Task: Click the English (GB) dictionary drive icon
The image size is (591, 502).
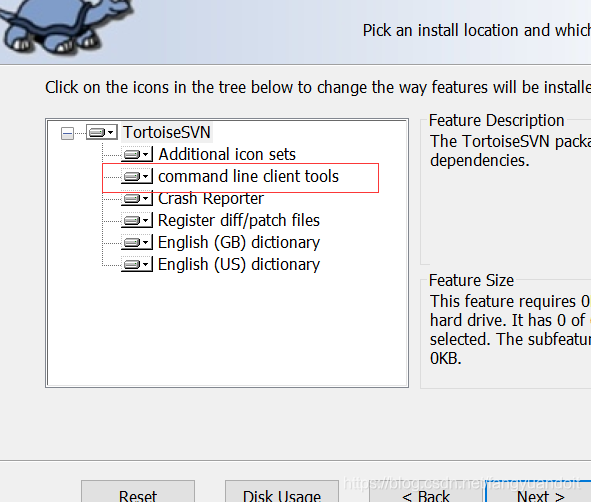Action: point(137,242)
